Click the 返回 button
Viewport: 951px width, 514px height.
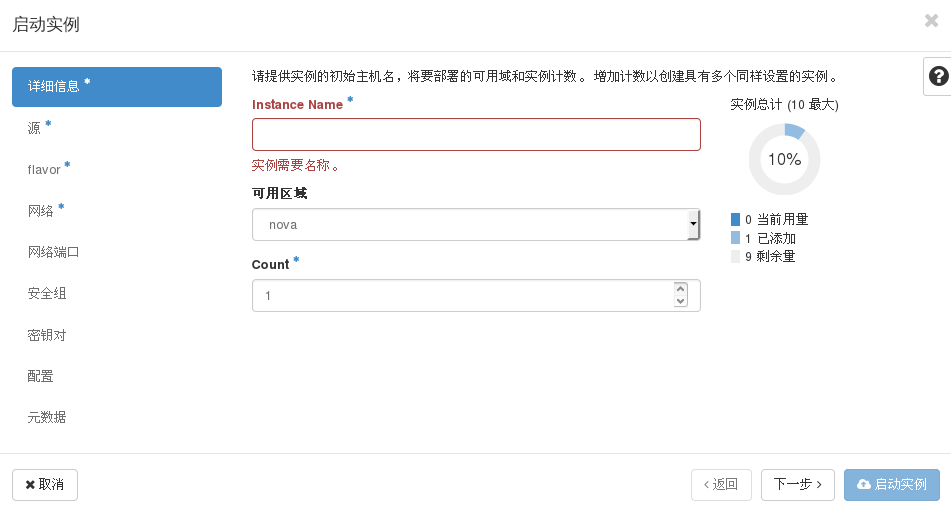click(x=721, y=485)
